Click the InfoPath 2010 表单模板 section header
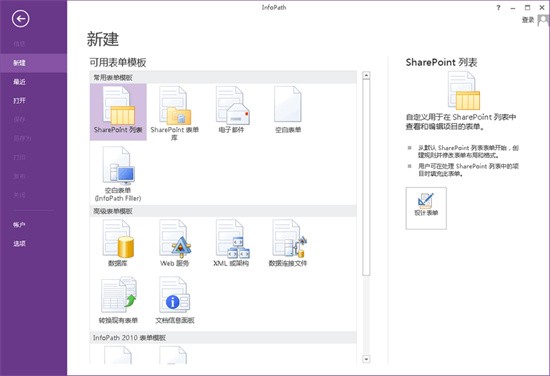This screenshot has width=550, height=376. tap(223, 338)
